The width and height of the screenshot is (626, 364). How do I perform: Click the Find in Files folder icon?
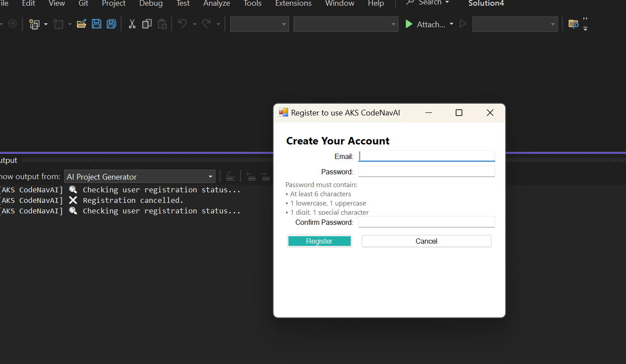pyautogui.click(x=573, y=24)
